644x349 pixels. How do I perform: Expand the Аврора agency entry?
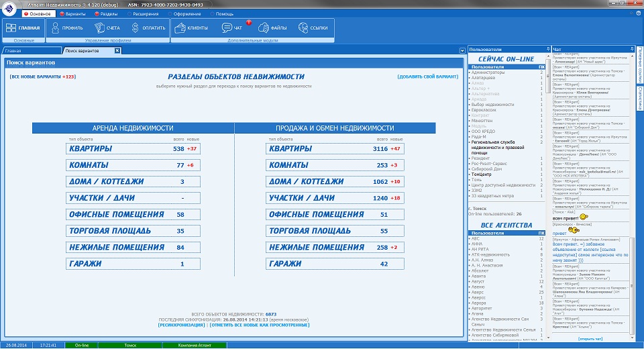click(x=470, y=303)
